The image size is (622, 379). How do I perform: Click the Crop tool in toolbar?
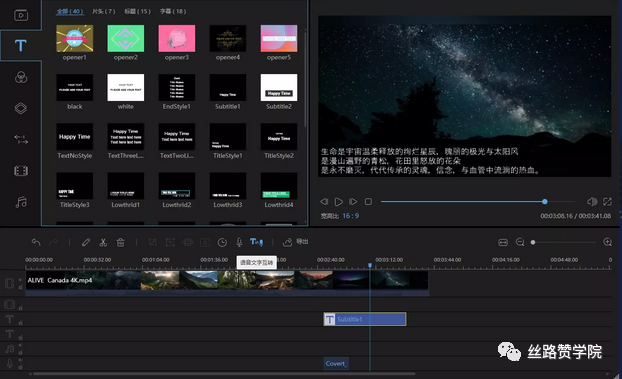152,242
